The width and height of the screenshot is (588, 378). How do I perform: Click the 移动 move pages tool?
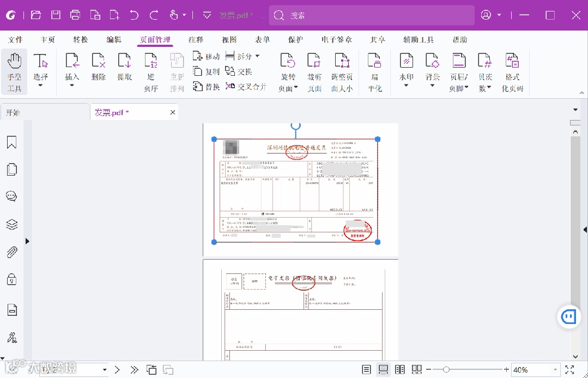tap(206, 56)
